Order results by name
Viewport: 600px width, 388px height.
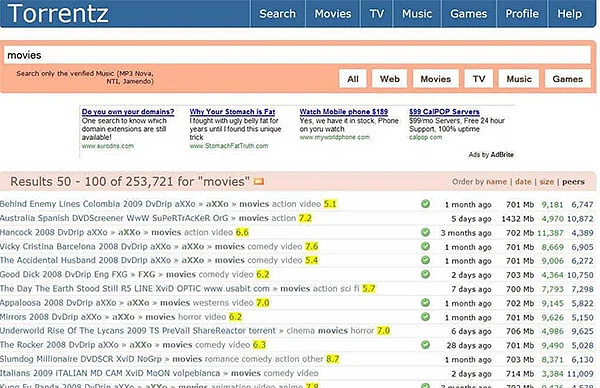pyautogui.click(x=496, y=182)
